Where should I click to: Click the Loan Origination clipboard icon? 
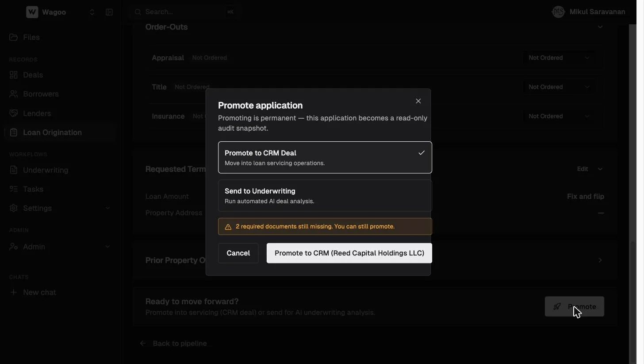click(14, 132)
